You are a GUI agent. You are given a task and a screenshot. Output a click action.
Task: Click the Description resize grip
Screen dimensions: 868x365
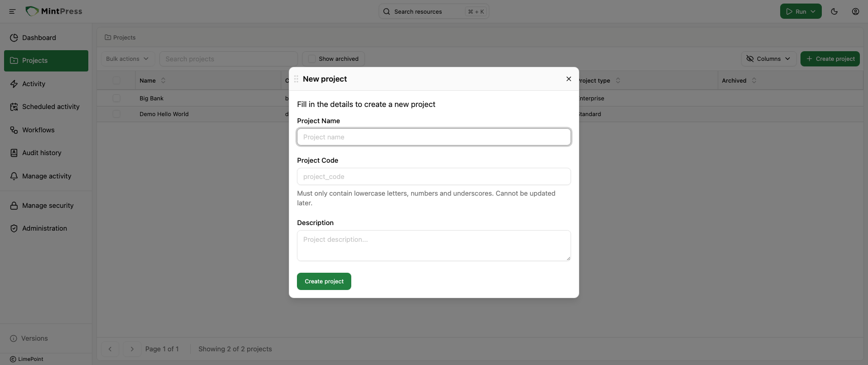pos(568,258)
